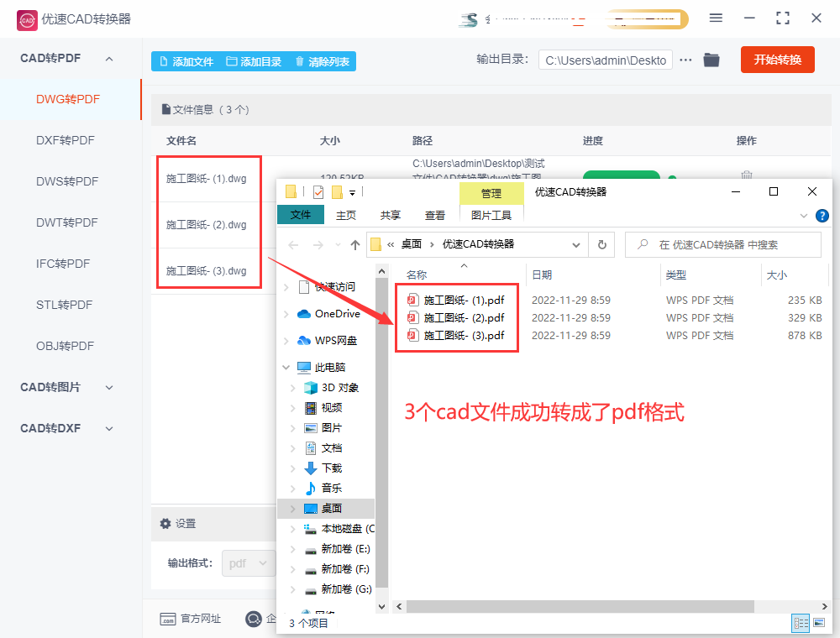Open the 查看 ribbon tab
The width and height of the screenshot is (840, 638).
click(x=435, y=215)
